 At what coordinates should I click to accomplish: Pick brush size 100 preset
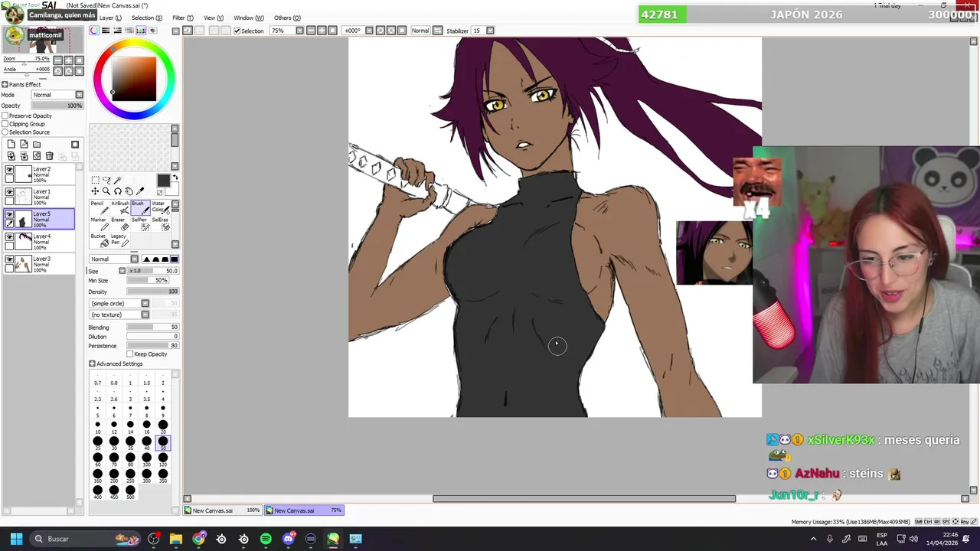point(146,458)
